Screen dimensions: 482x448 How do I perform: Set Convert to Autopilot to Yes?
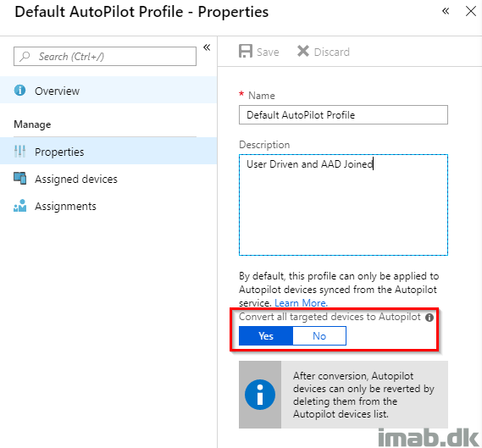pyautogui.click(x=266, y=336)
